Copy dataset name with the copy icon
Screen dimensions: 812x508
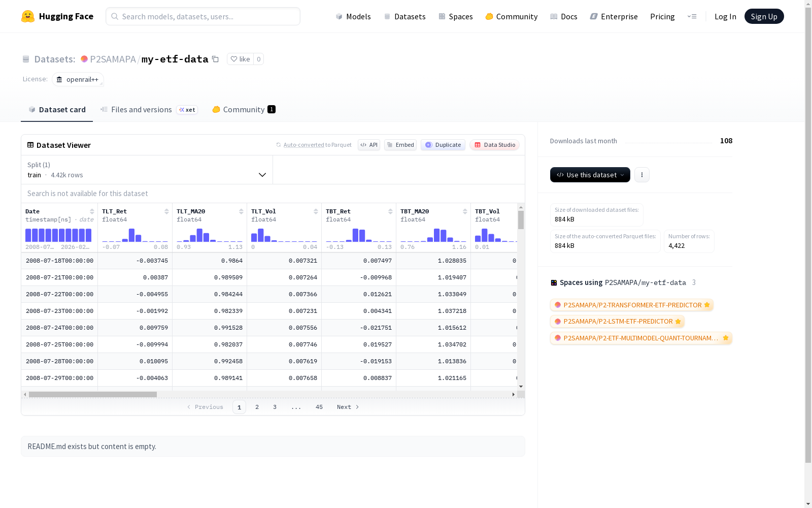215,59
